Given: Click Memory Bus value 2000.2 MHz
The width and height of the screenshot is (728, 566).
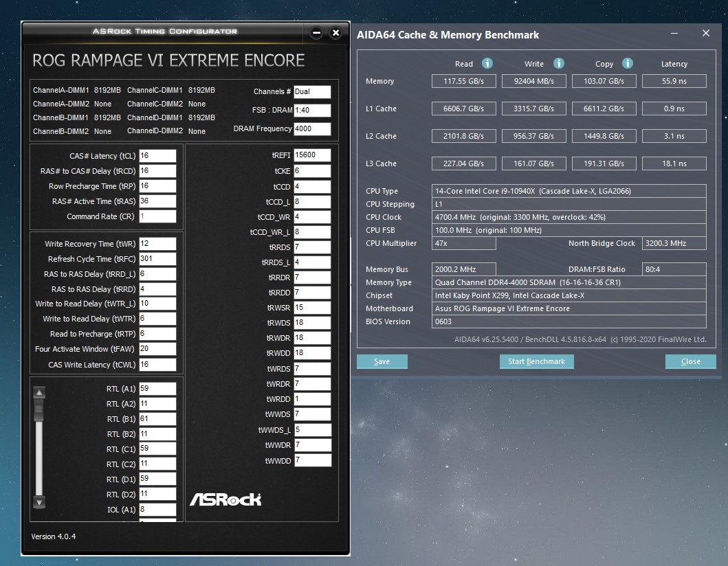Looking at the screenshot, I should [464, 269].
